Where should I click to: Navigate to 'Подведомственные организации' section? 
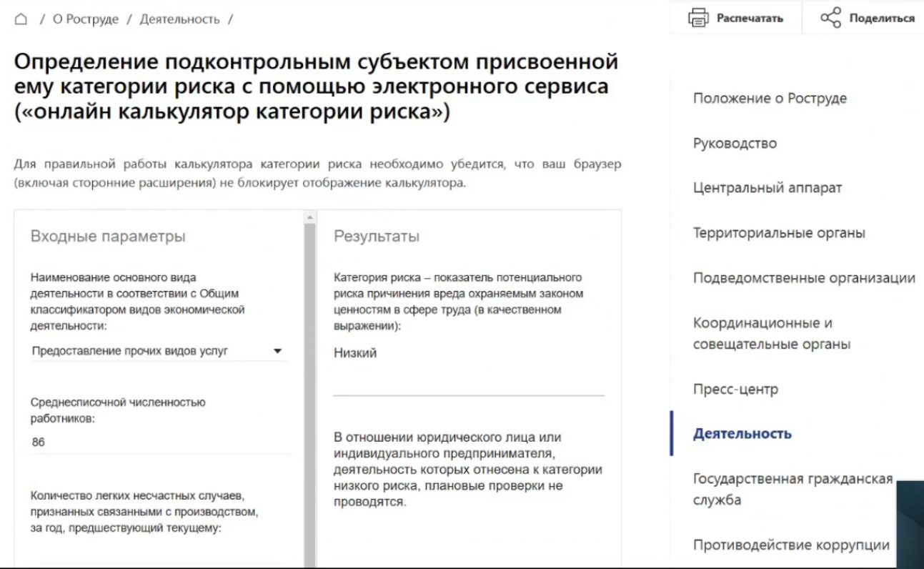coord(804,278)
